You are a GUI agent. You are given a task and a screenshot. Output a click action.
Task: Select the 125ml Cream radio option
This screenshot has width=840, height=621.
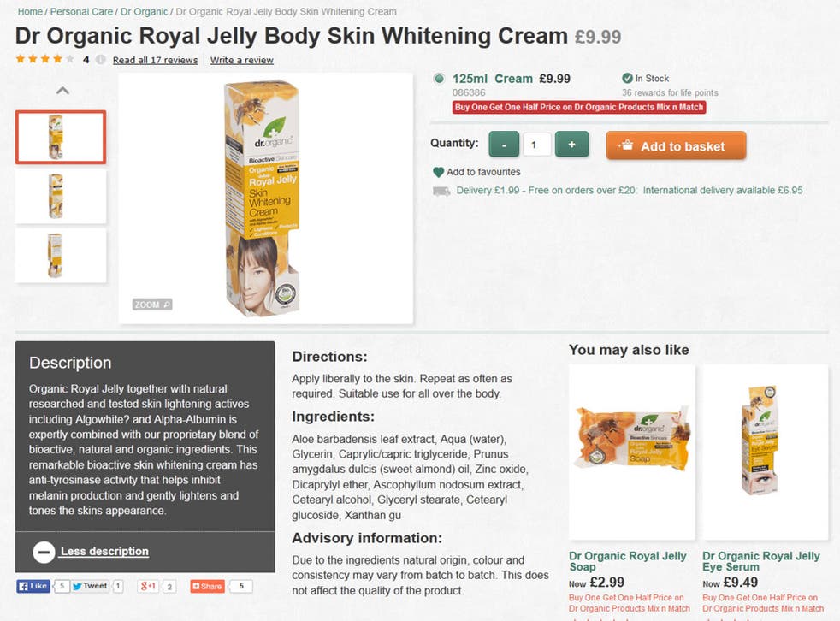pyautogui.click(x=439, y=79)
